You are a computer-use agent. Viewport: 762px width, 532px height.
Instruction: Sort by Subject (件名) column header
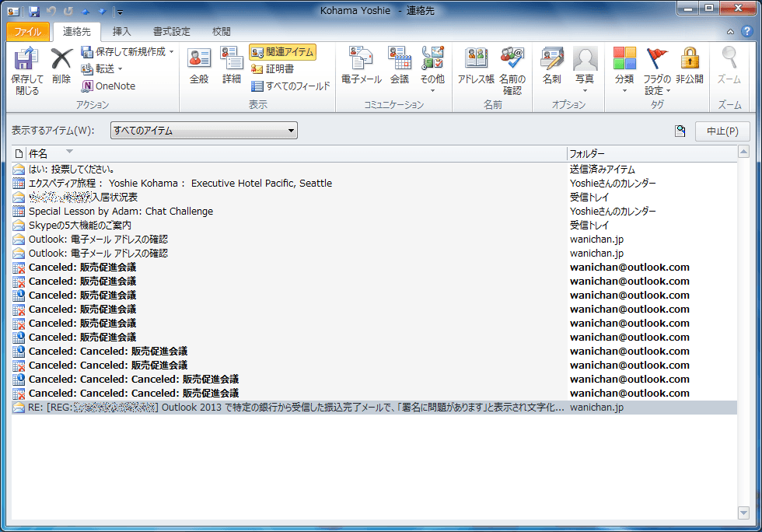click(296, 154)
